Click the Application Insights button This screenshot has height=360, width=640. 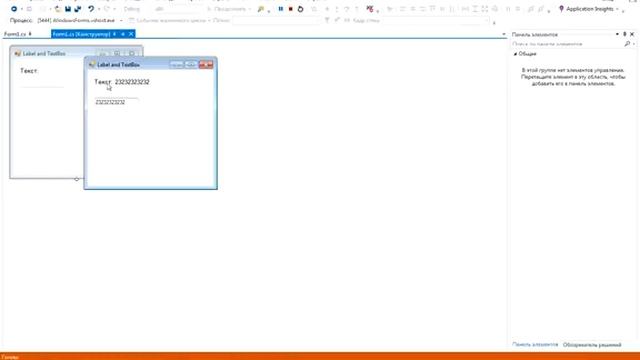point(586,9)
